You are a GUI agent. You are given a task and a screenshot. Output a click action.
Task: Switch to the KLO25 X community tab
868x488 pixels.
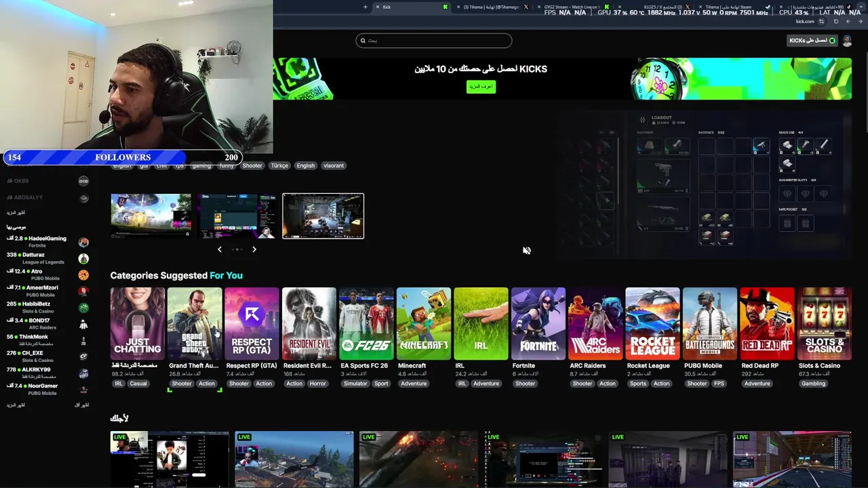coord(654,7)
